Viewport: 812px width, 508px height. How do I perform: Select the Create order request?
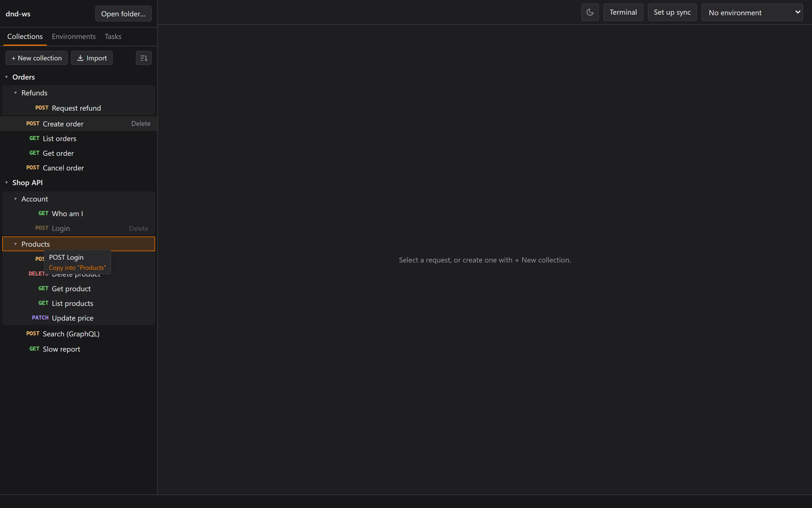tap(78, 124)
